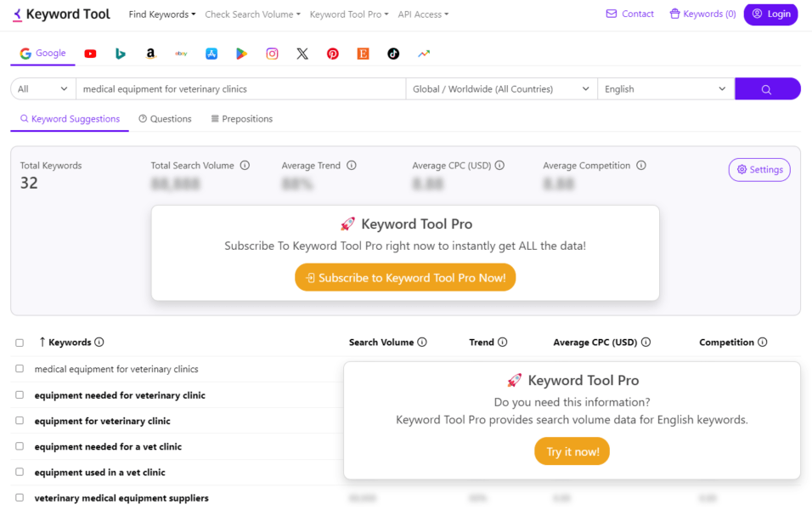Select the Amazon platform icon
The image size is (812, 510).
pyautogui.click(x=150, y=53)
